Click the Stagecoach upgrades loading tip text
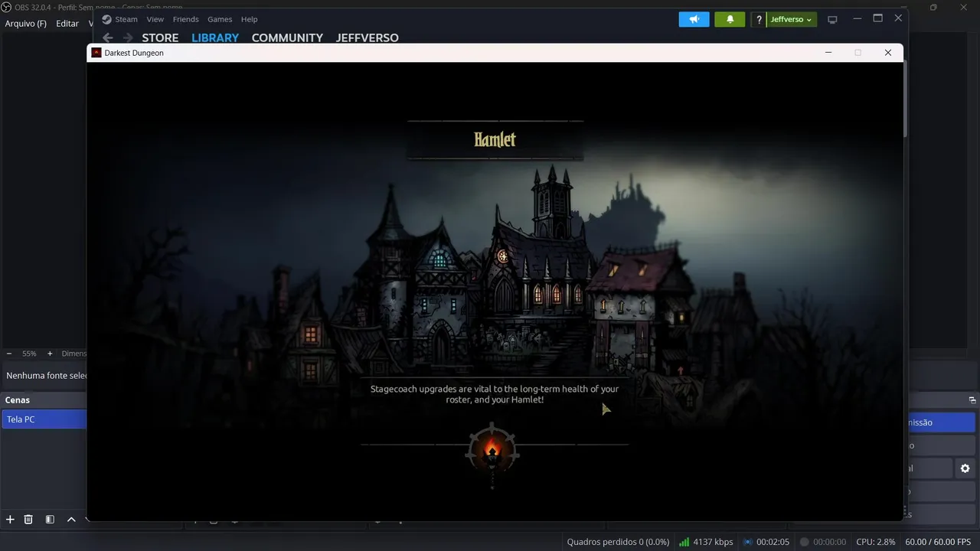The height and width of the screenshot is (551, 980). pos(495,394)
